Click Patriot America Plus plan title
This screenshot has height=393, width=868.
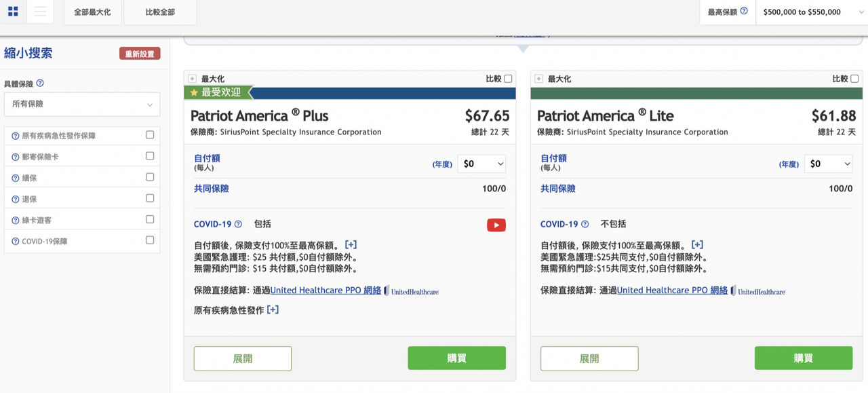pos(260,115)
